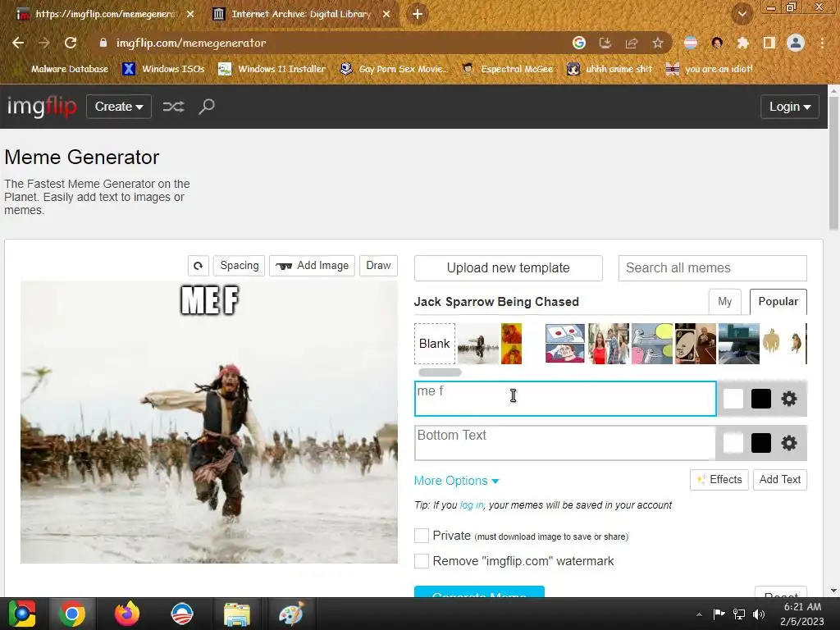Click the Draw button
Screen dimensions: 840x630
[x=378, y=266]
